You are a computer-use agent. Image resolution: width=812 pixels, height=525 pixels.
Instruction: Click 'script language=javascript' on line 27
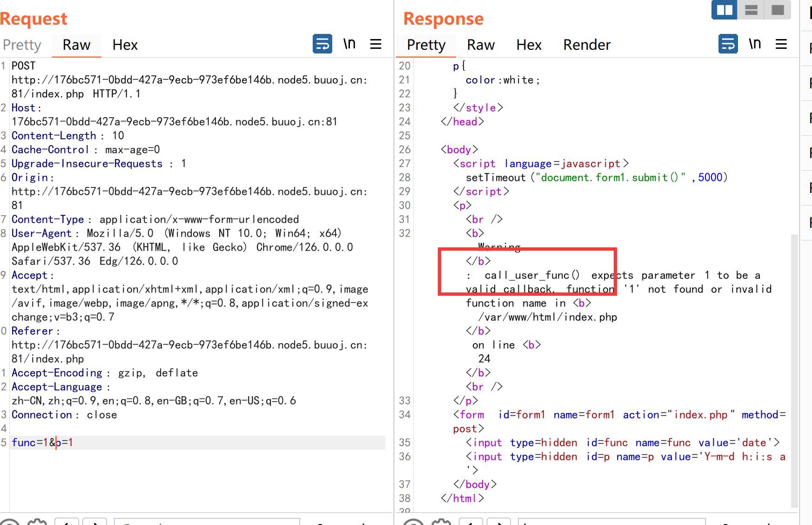coord(540,164)
